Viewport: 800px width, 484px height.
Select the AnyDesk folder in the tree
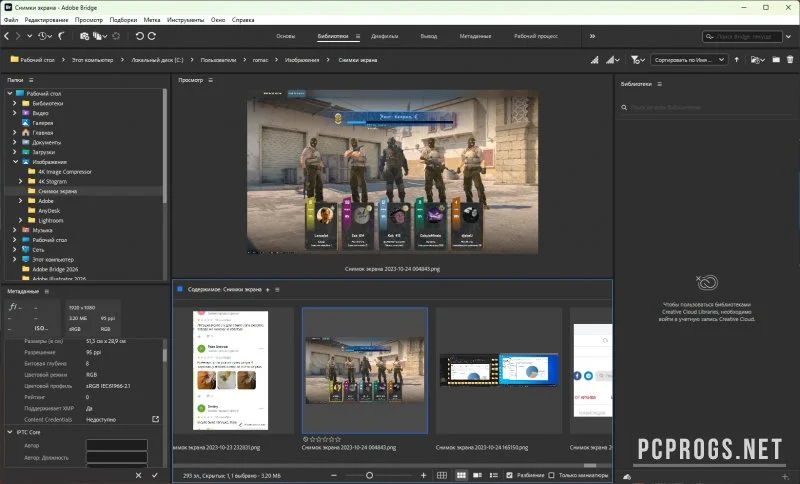[x=49, y=211]
